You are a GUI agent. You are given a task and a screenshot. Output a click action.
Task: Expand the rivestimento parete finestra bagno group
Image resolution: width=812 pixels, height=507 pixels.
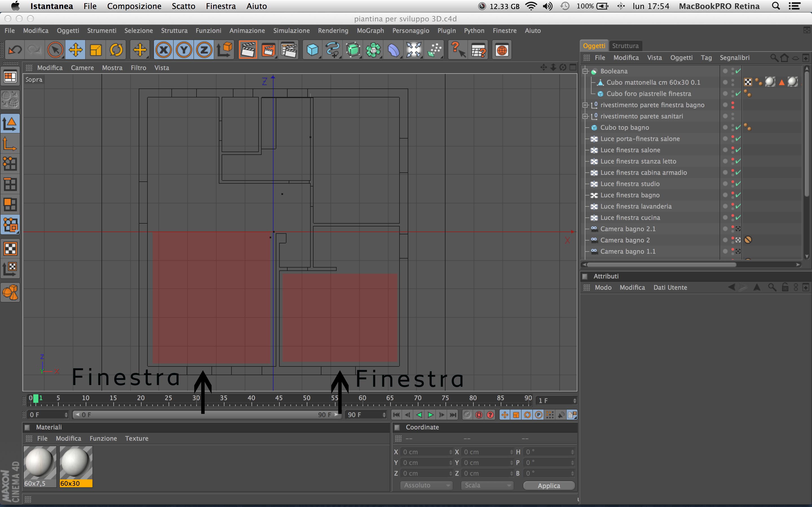pyautogui.click(x=585, y=105)
